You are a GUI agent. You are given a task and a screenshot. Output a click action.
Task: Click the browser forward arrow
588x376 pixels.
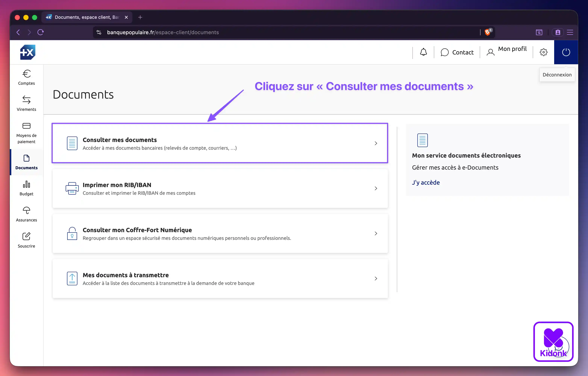point(29,32)
